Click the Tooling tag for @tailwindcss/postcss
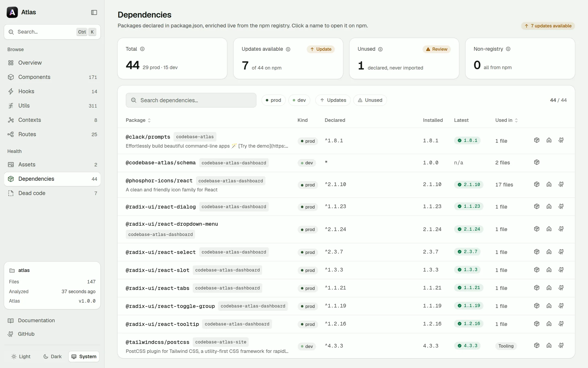Viewport: 588px width, 368px height. point(506,346)
